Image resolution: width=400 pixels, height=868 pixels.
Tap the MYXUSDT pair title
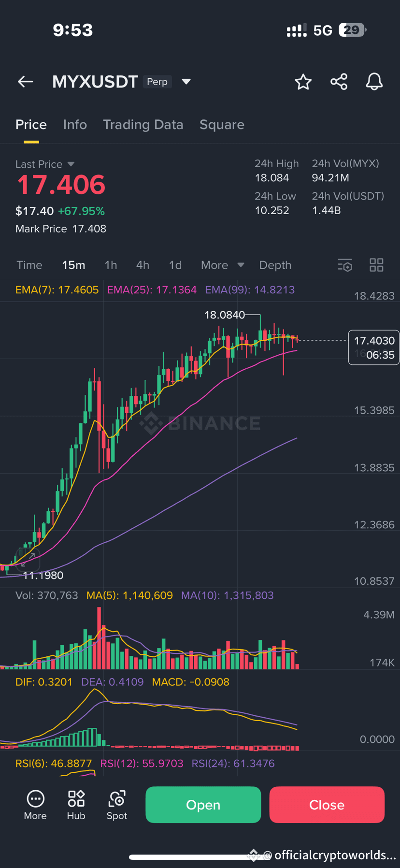point(95,82)
